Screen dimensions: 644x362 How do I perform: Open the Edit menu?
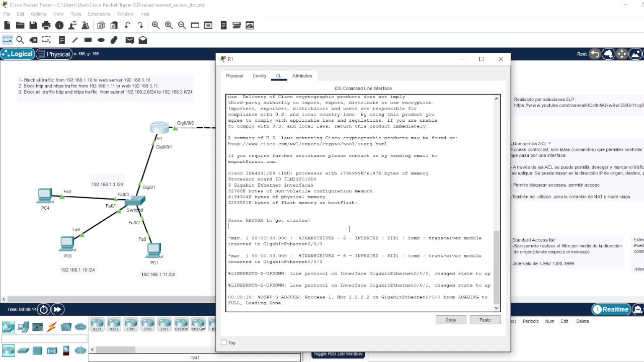click(21, 14)
